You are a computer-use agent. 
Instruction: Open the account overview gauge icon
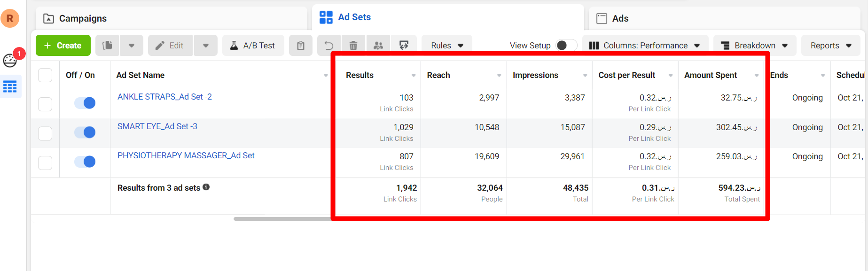click(x=10, y=61)
